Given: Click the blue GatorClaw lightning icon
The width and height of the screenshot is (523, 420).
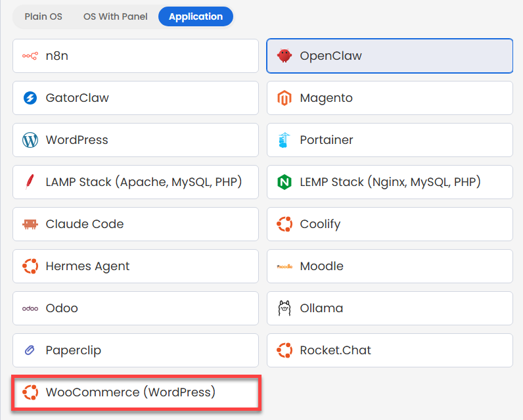Looking at the screenshot, I should pos(30,98).
